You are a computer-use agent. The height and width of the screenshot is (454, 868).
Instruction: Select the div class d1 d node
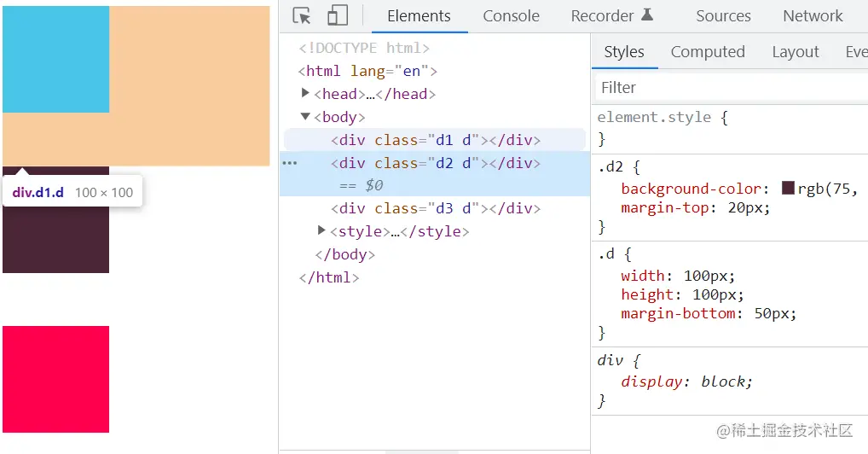coord(436,140)
